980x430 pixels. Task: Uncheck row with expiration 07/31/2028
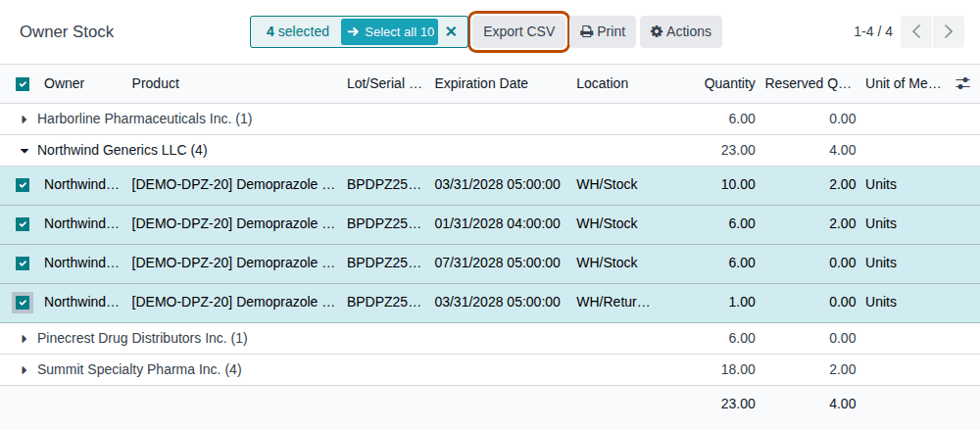point(23,263)
